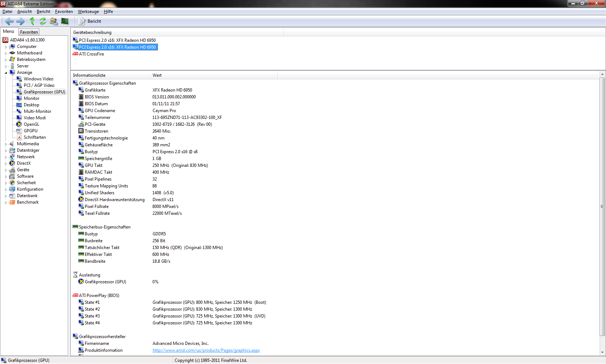Expand the Multimedia tree node
This screenshot has width=606, height=364.
pos(6,144)
